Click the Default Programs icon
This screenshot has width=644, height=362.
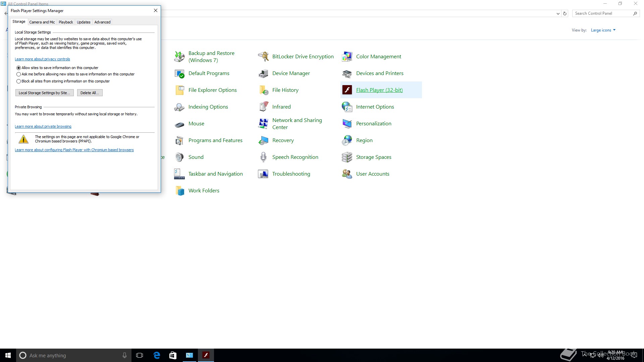pos(179,73)
